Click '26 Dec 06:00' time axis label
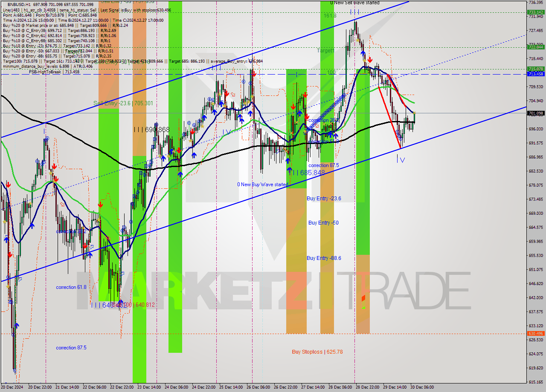 point(258,387)
